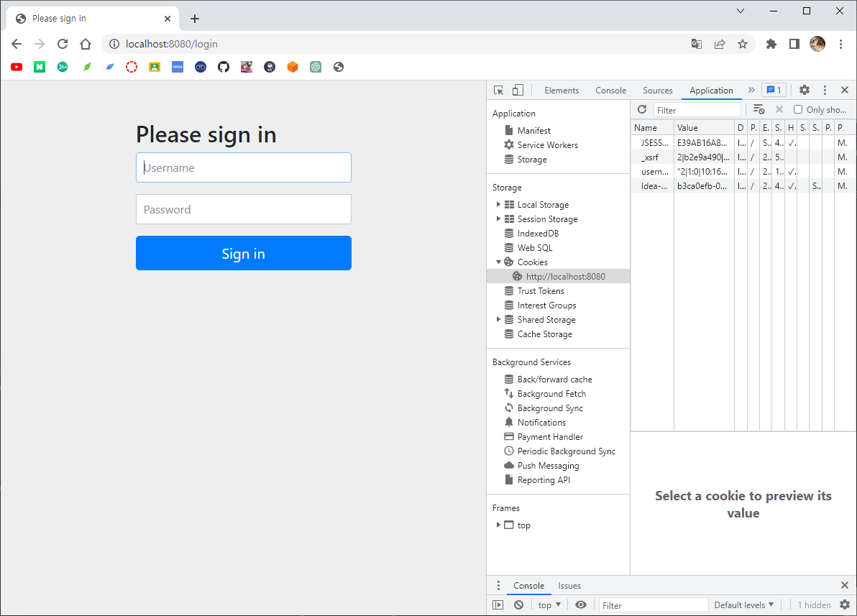
Task: Open the JavaScript context top dropdown
Action: pyautogui.click(x=549, y=604)
